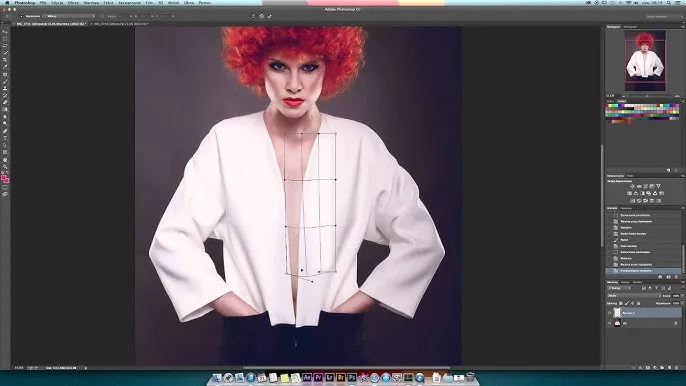This screenshot has width=686, height=386.
Task: Select the Type tool
Action: pos(5,137)
